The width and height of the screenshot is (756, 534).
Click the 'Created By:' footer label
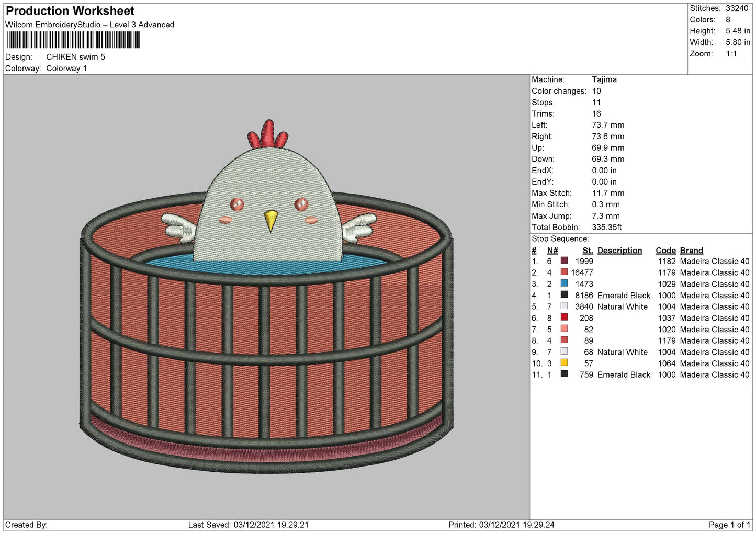pos(26,525)
